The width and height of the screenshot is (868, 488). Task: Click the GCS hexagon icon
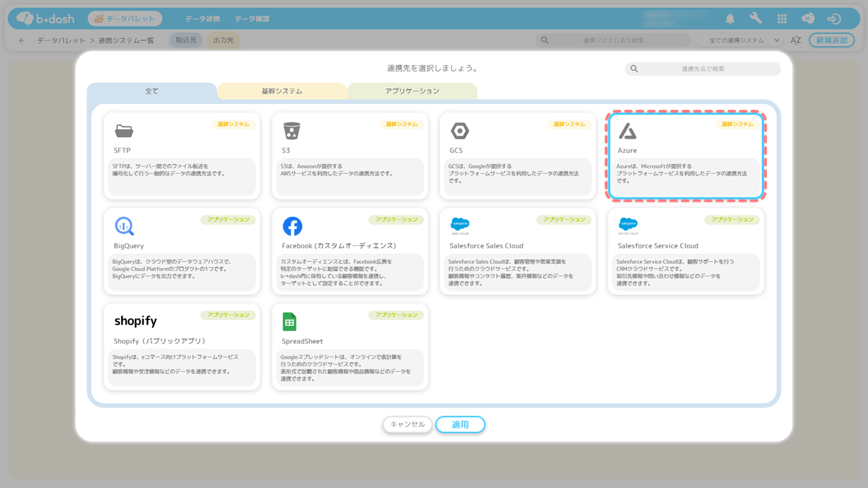point(460,131)
